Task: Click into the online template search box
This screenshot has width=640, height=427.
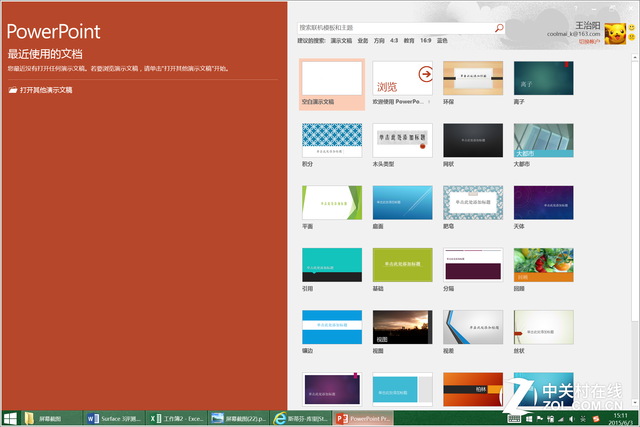Action: point(395,28)
